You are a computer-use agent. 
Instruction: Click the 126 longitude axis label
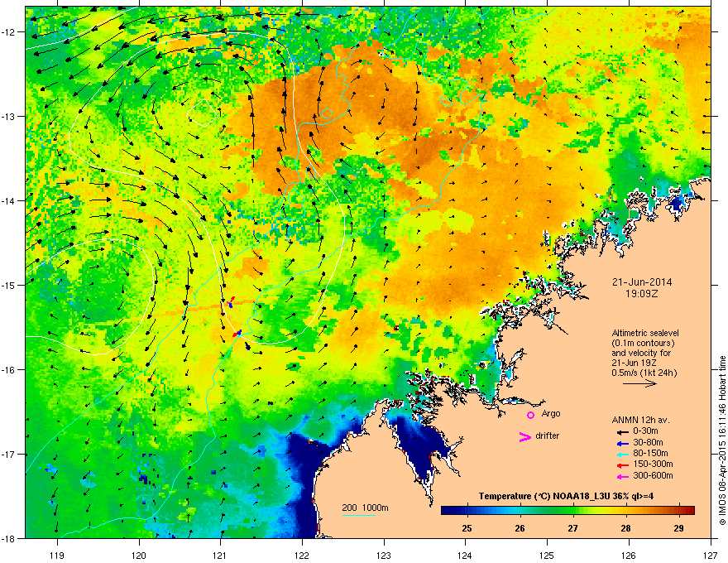pyautogui.click(x=629, y=555)
